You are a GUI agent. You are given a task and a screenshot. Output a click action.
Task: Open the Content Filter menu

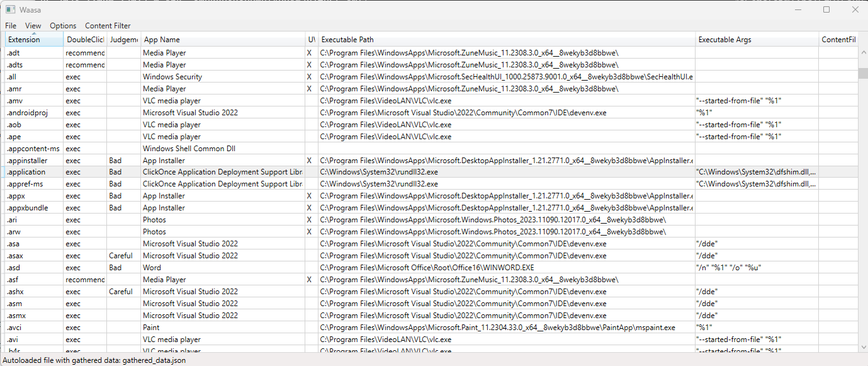tap(108, 26)
